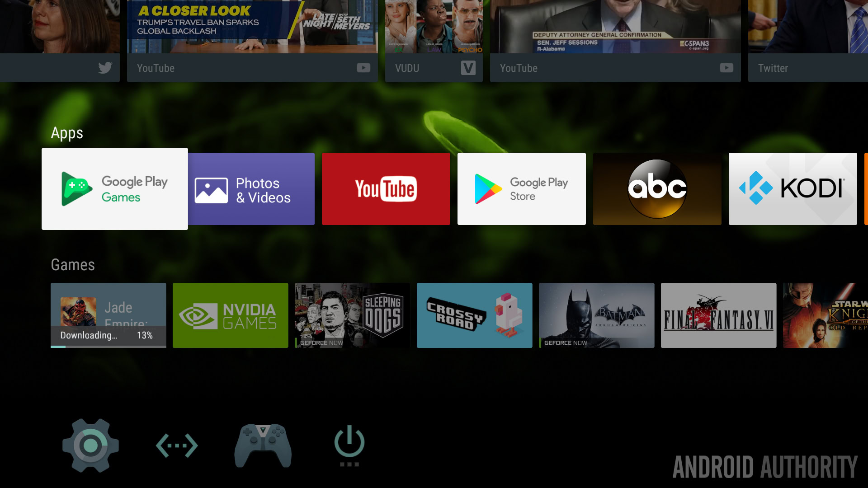Open Batman Arkham Origins via GeForce Now
The height and width of the screenshot is (488, 868).
596,315
